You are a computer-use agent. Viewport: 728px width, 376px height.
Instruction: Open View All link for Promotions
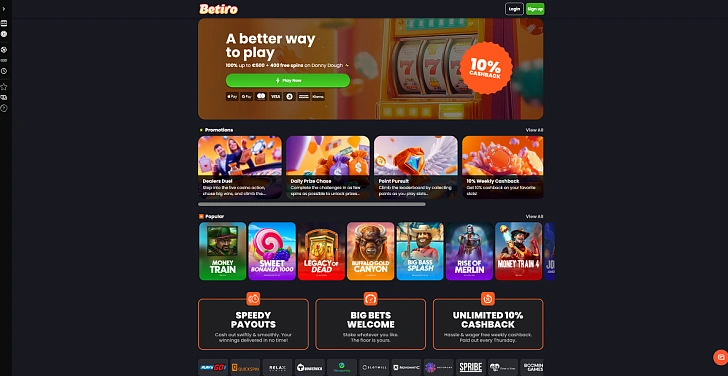point(534,130)
